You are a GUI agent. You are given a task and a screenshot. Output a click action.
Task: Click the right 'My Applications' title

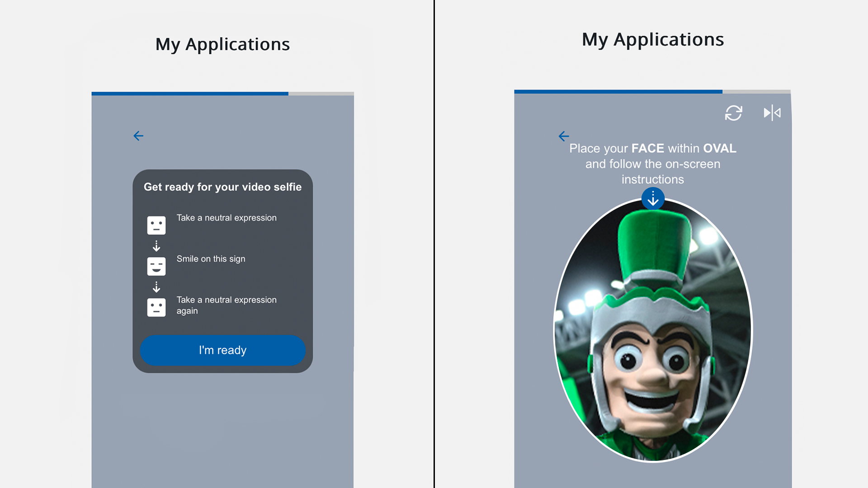coord(653,40)
